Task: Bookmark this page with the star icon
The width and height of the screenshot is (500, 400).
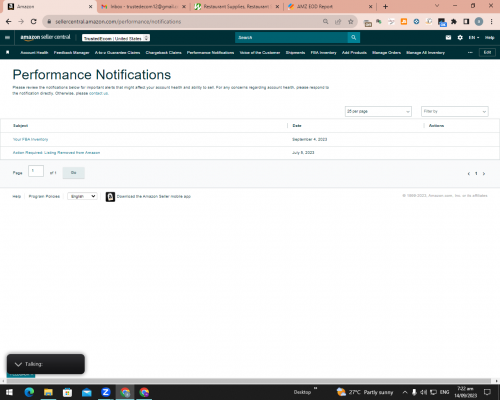Action: (x=350, y=22)
